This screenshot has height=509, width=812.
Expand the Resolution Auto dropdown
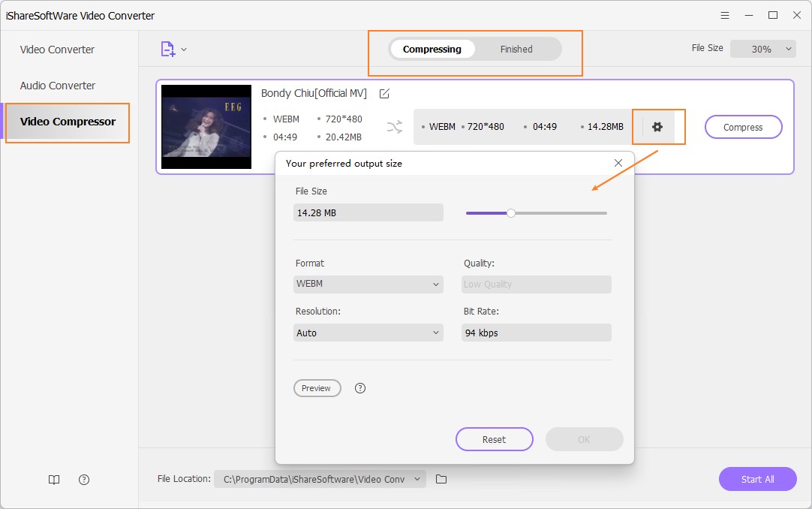[x=368, y=333]
